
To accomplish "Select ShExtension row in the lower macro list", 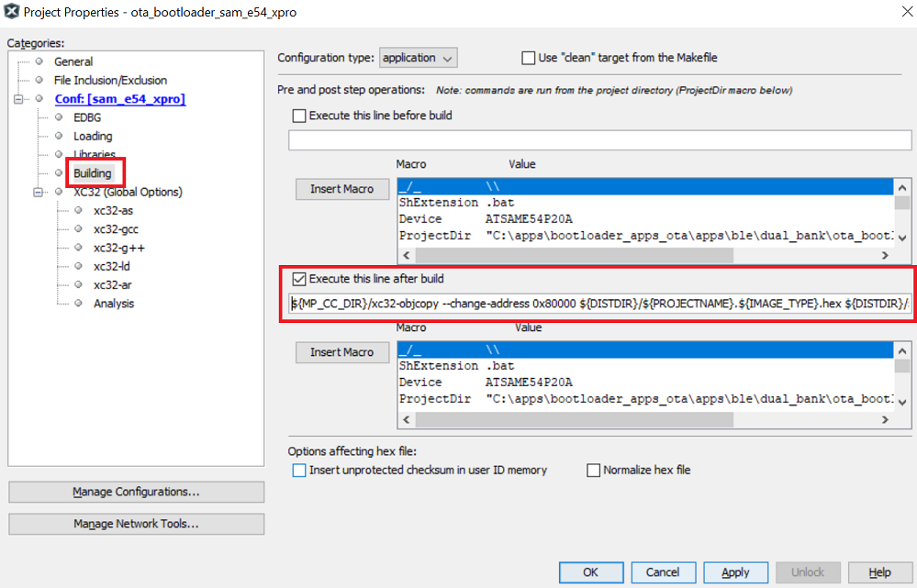I will (x=645, y=366).
